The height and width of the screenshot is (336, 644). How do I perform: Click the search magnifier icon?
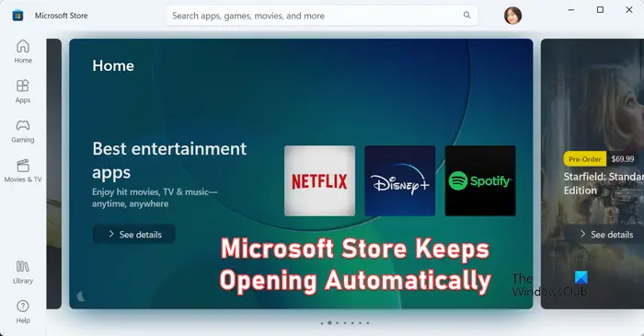click(x=467, y=16)
